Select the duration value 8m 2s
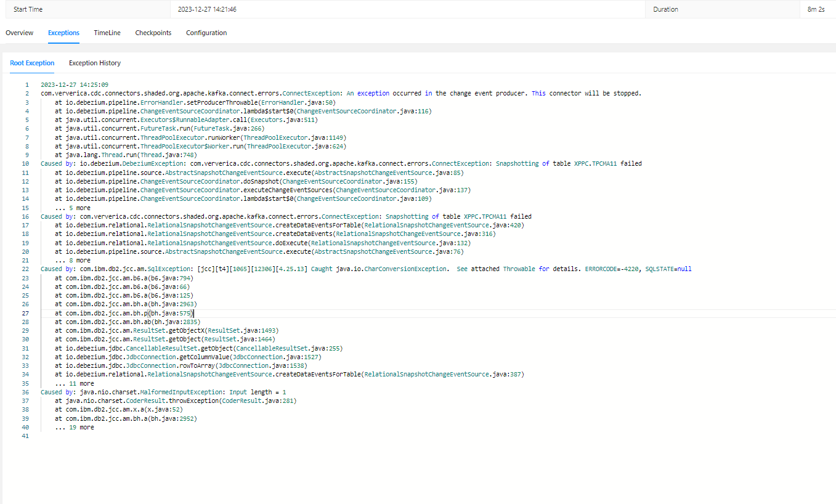The height and width of the screenshot is (504, 836). pos(816,9)
